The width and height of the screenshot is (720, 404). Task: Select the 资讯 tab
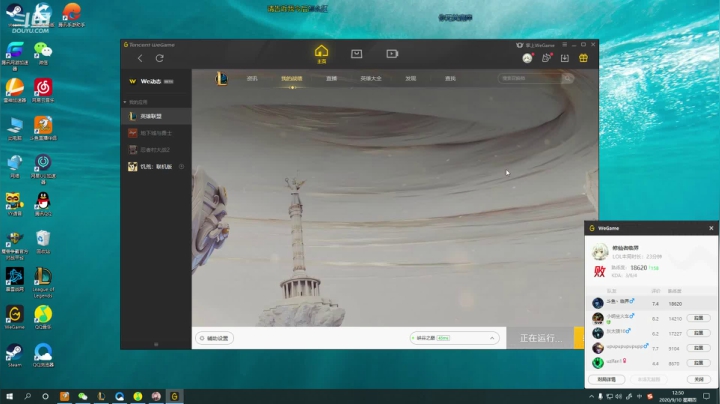click(x=252, y=79)
